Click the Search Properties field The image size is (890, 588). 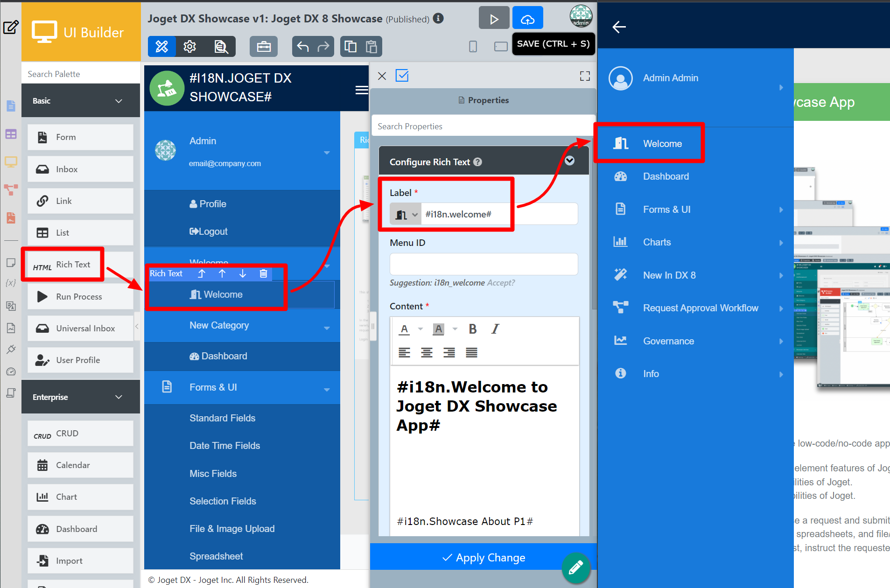click(483, 126)
